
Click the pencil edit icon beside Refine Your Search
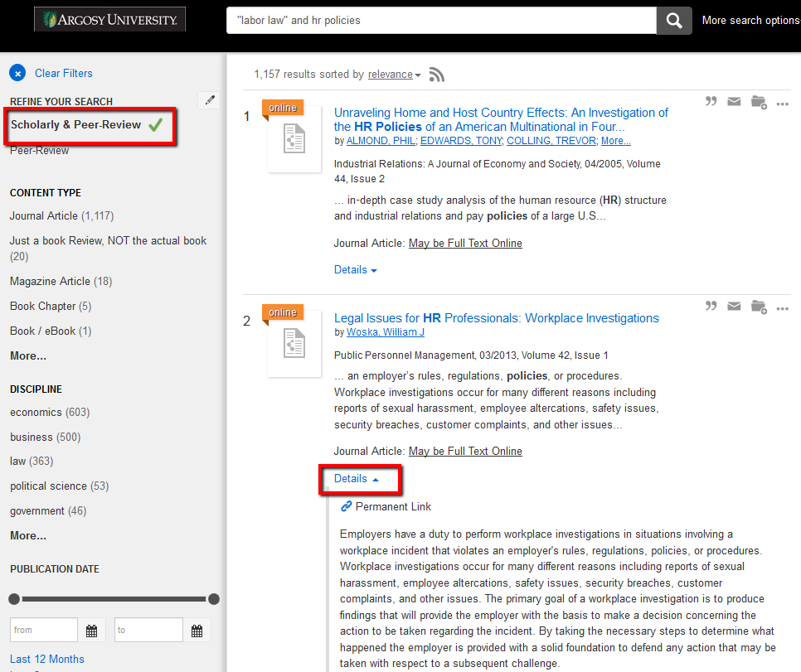210,100
